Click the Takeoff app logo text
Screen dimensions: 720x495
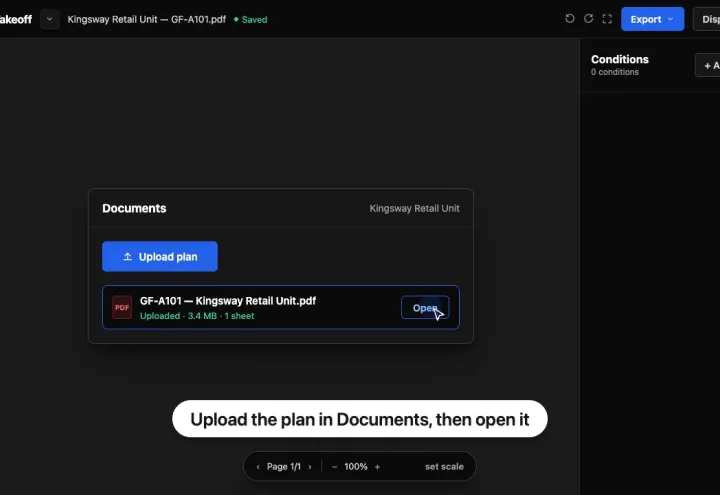[x=16, y=19]
